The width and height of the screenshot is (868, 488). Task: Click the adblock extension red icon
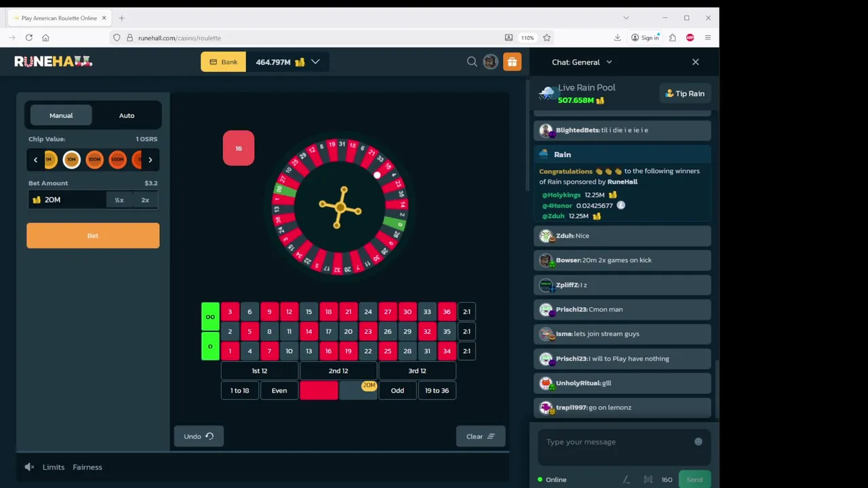690,38
